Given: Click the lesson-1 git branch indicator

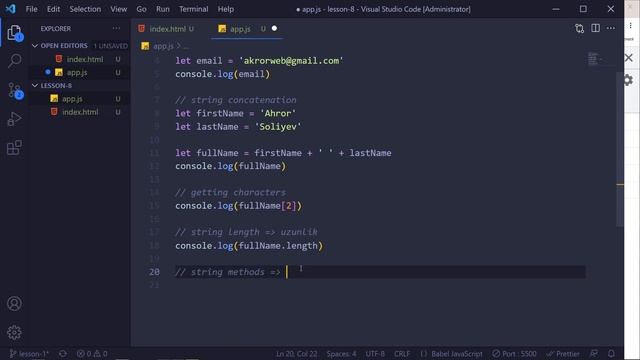Looking at the screenshot, I should coord(29,353).
